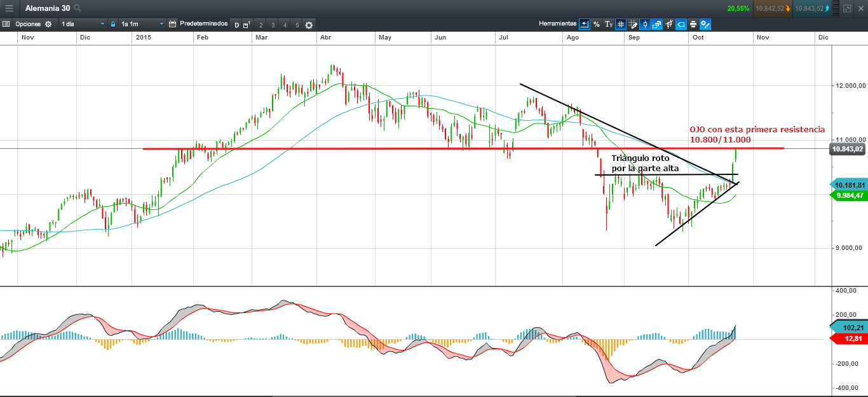Expand the 1a 1m range dropdown

tap(142, 24)
